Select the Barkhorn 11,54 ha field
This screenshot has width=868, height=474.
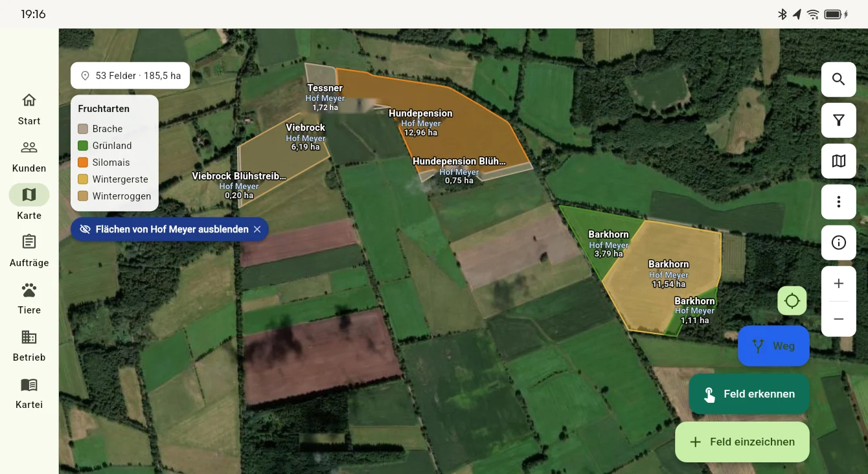point(668,274)
